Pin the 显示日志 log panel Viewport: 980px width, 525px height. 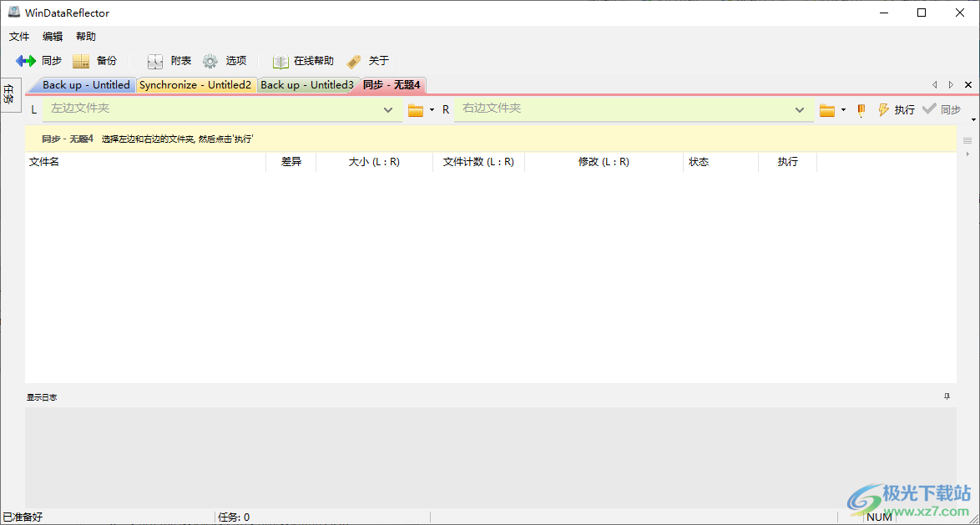click(947, 396)
